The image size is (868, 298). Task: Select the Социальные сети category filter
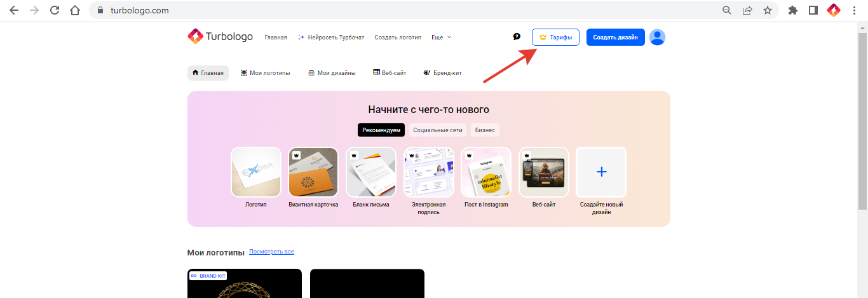[437, 130]
